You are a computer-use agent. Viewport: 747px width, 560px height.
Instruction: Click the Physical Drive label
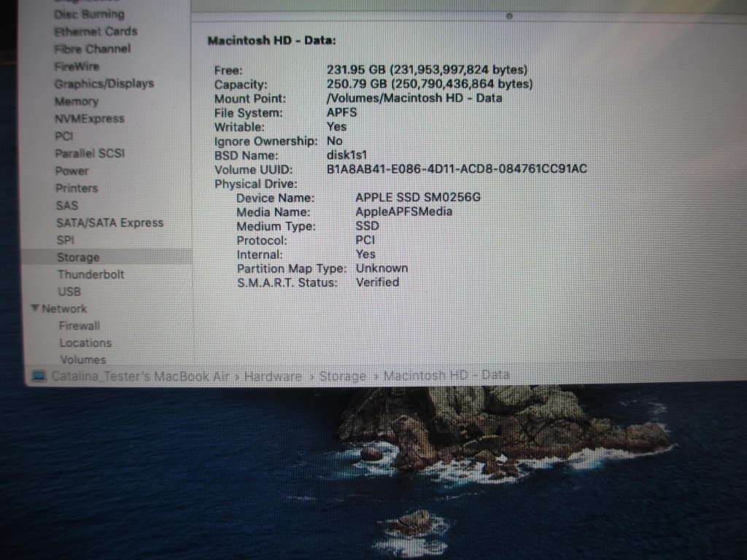[256, 184]
